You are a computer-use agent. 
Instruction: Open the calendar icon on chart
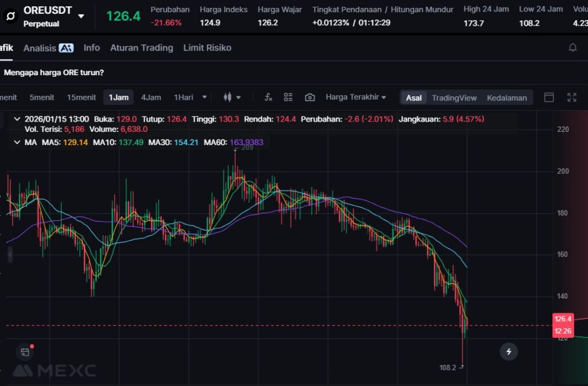click(x=25, y=352)
